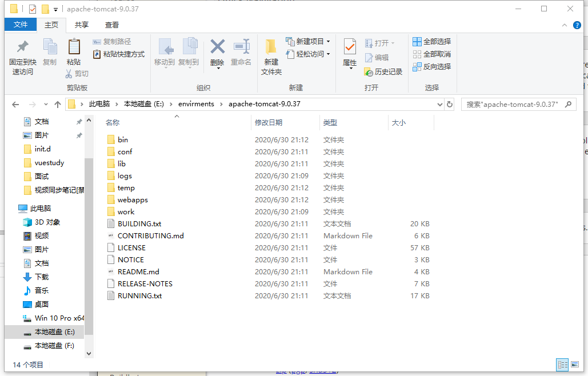Click Select all (全部选择)
588x376 pixels.
431,42
